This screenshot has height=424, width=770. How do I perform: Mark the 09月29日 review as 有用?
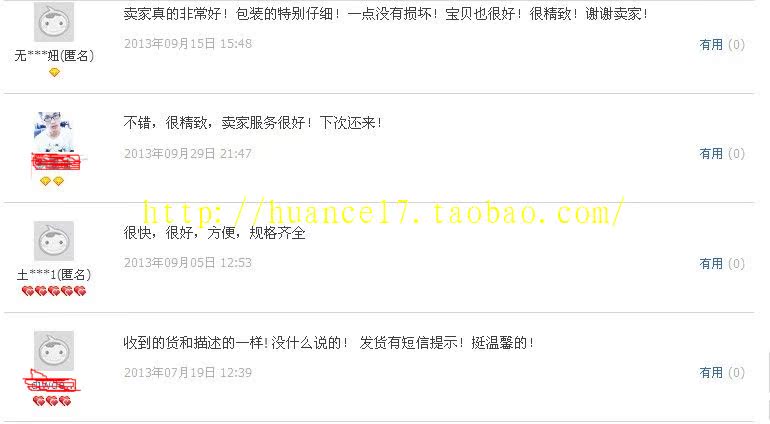point(722,154)
